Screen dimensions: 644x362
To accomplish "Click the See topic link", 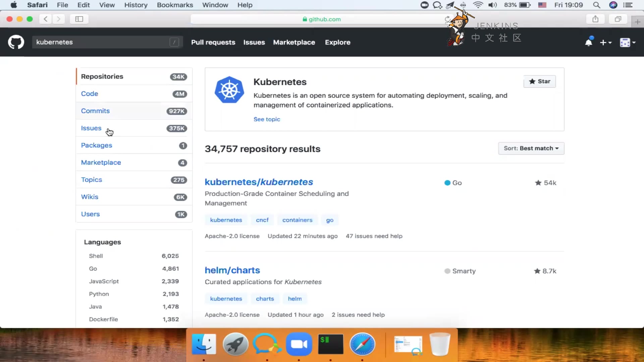I will (267, 119).
